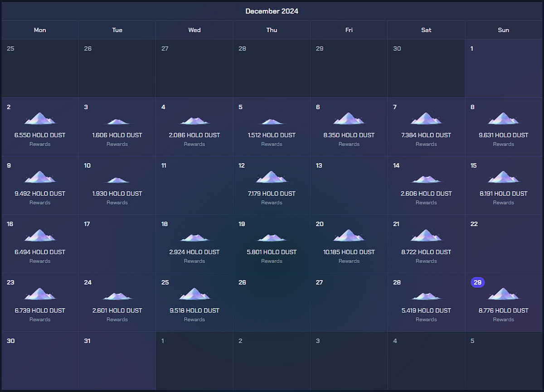The image size is (544, 392).
Task: Click the 2.601 HOLO DUST value
Action: (117, 310)
